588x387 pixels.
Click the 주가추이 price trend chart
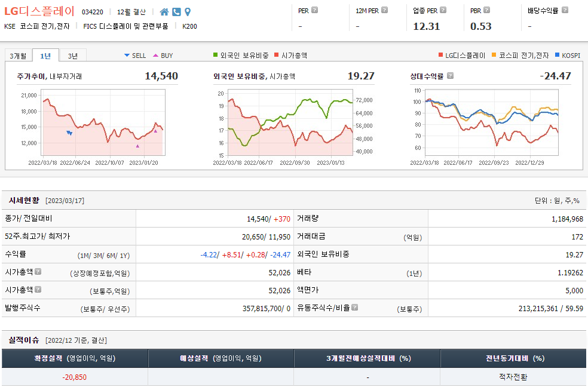pyautogui.click(x=103, y=122)
